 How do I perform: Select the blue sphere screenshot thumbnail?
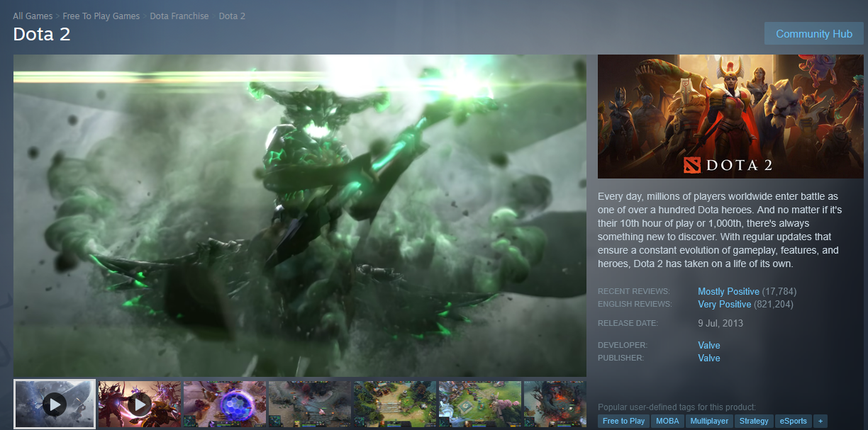click(225, 404)
